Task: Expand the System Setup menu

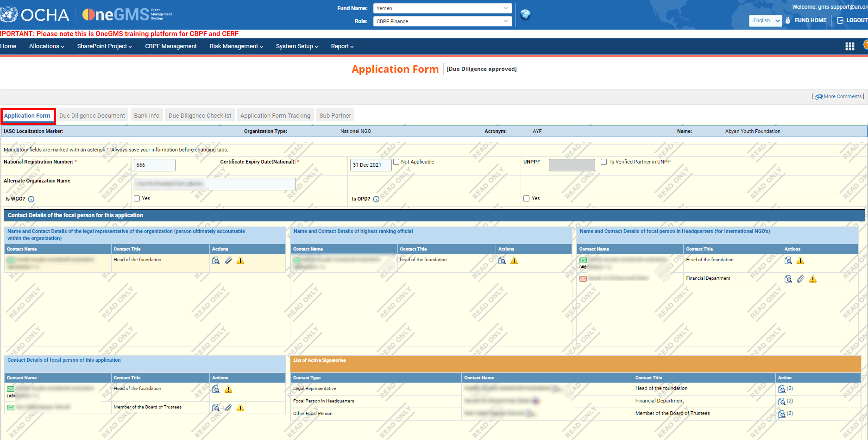Action: (x=297, y=46)
